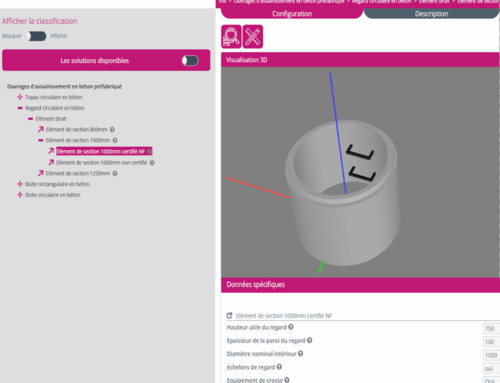500x383 pixels.
Task: Collapse the Elément droit node
Action: tap(30, 119)
